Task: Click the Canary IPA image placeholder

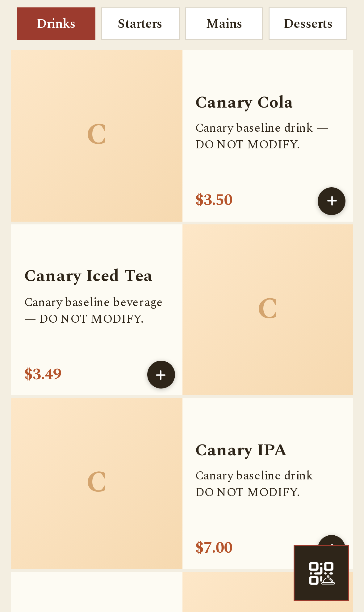Action: [x=97, y=483]
